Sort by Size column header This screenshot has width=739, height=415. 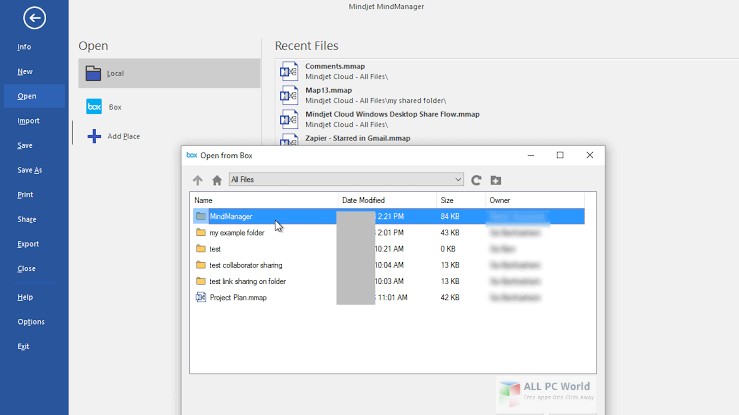[x=447, y=200]
